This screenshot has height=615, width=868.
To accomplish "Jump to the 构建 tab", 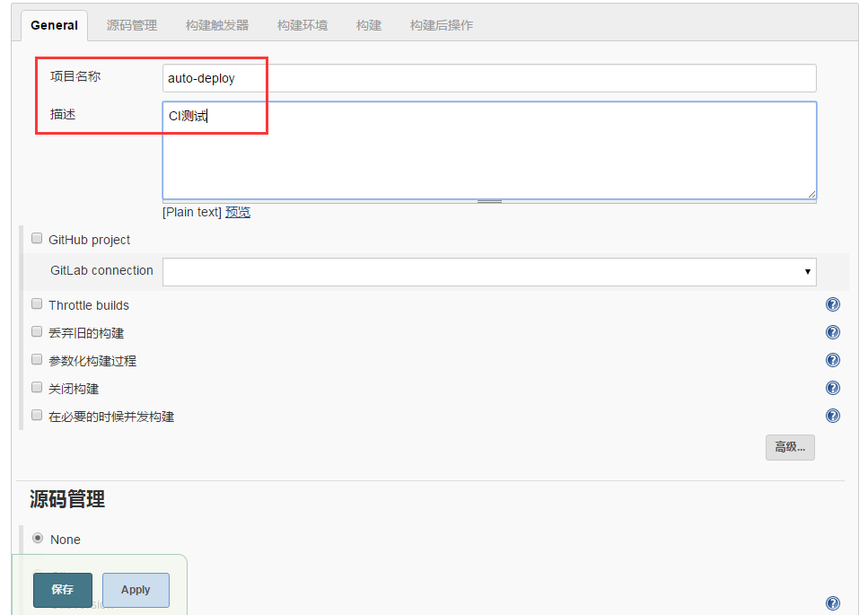I will pyautogui.click(x=369, y=25).
